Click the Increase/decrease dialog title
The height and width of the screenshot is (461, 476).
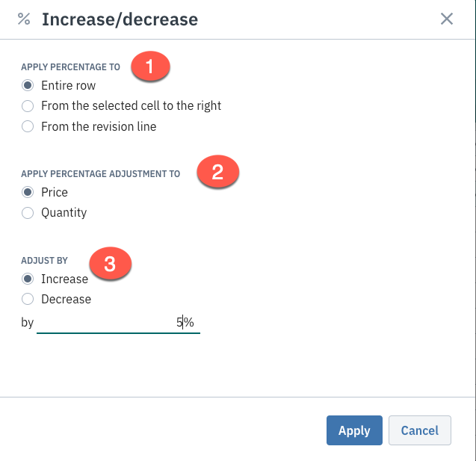pos(120,19)
